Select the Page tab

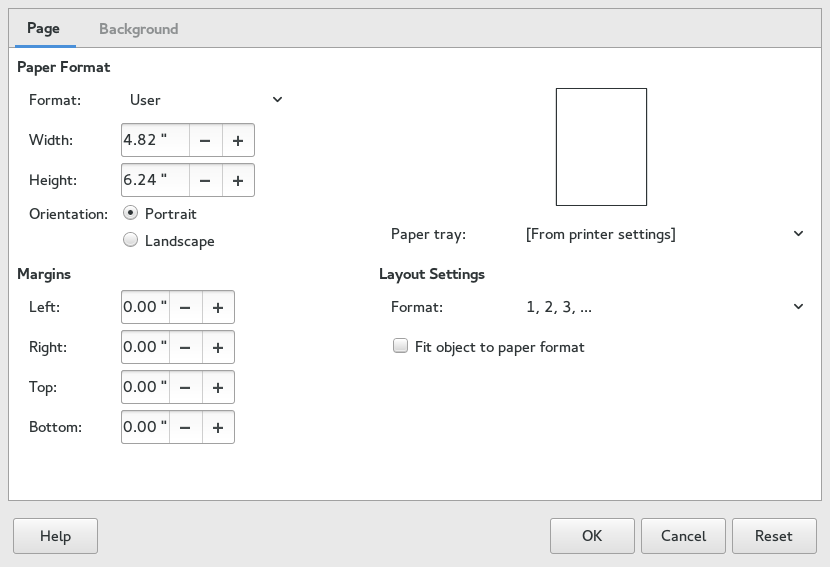pyautogui.click(x=43, y=29)
